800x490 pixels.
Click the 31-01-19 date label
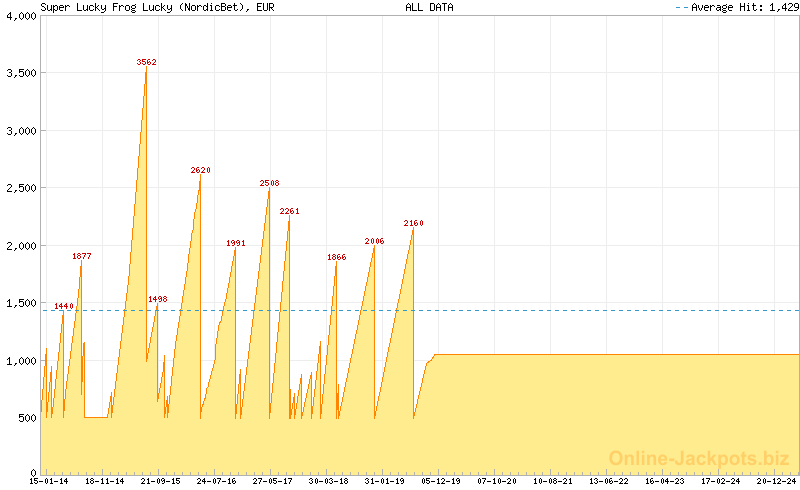385,481
